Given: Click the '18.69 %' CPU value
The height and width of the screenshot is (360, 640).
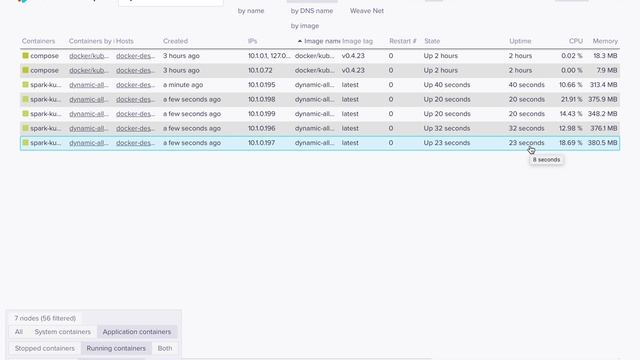Looking at the screenshot, I should [x=571, y=143].
